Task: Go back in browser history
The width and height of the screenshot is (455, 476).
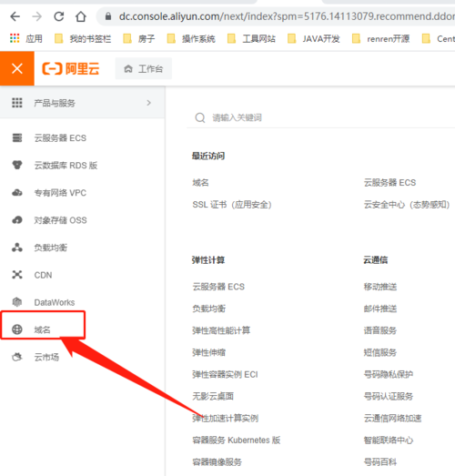Action: coord(15,16)
